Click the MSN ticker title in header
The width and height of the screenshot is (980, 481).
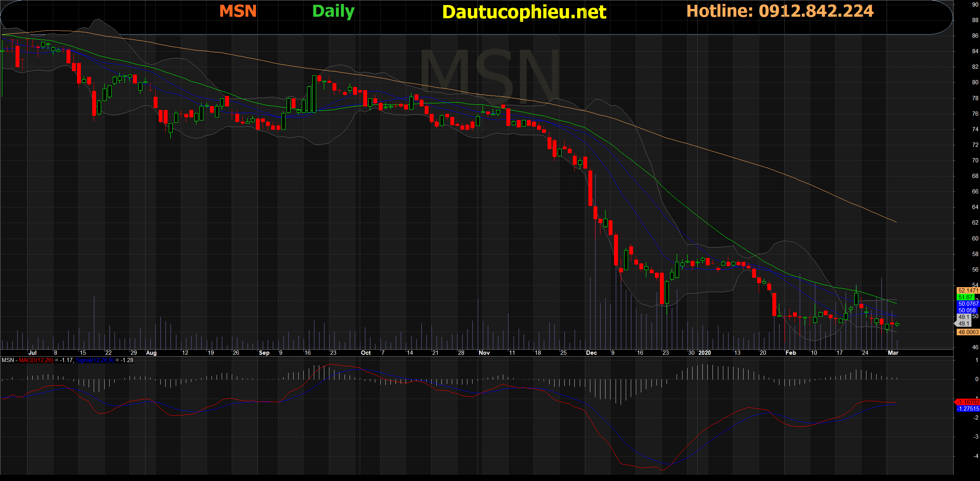point(238,11)
